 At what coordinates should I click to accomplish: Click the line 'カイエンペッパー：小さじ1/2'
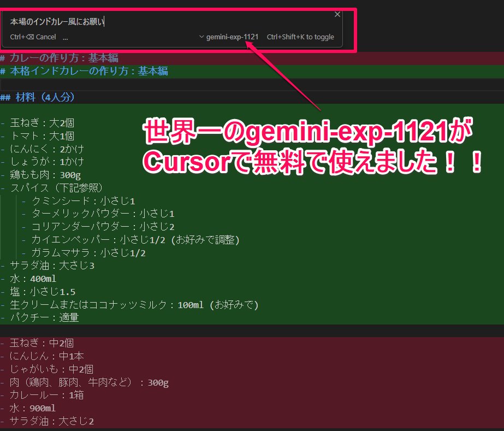(x=98, y=240)
